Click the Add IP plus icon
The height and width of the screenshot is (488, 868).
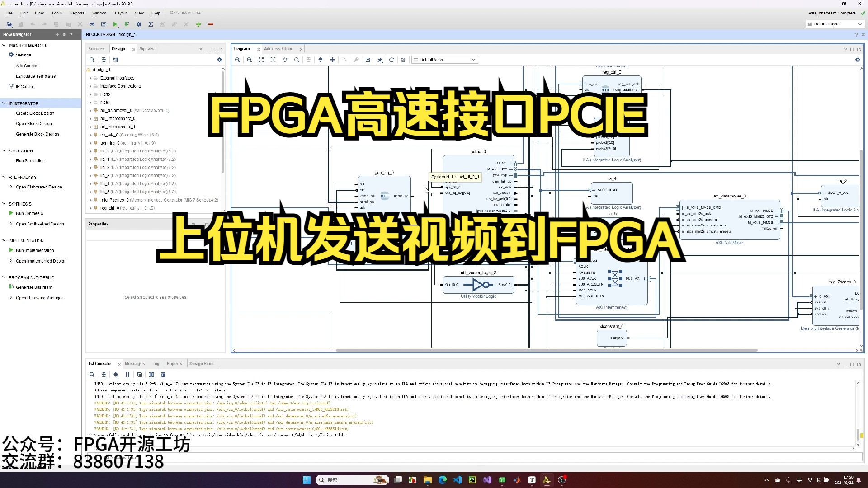[332, 60]
